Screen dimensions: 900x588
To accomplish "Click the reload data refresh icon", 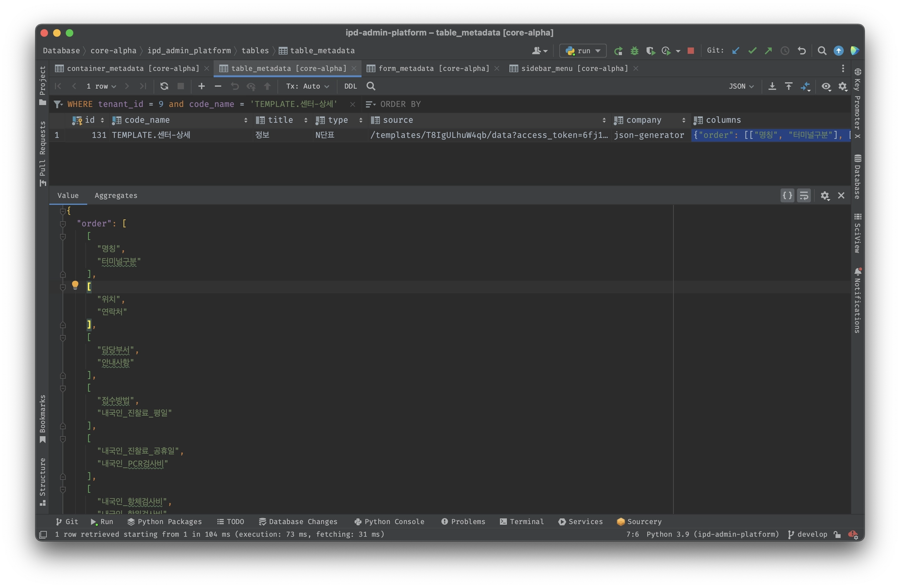I will pyautogui.click(x=164, y=86).
